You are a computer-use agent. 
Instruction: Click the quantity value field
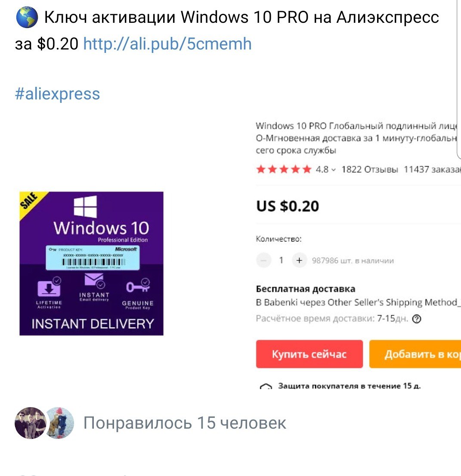click(x=281, y=260)
